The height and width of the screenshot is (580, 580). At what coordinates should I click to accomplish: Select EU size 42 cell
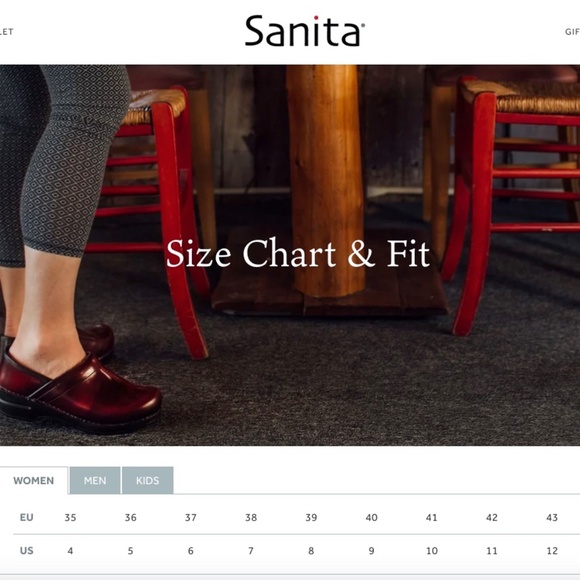coord(492,517)
